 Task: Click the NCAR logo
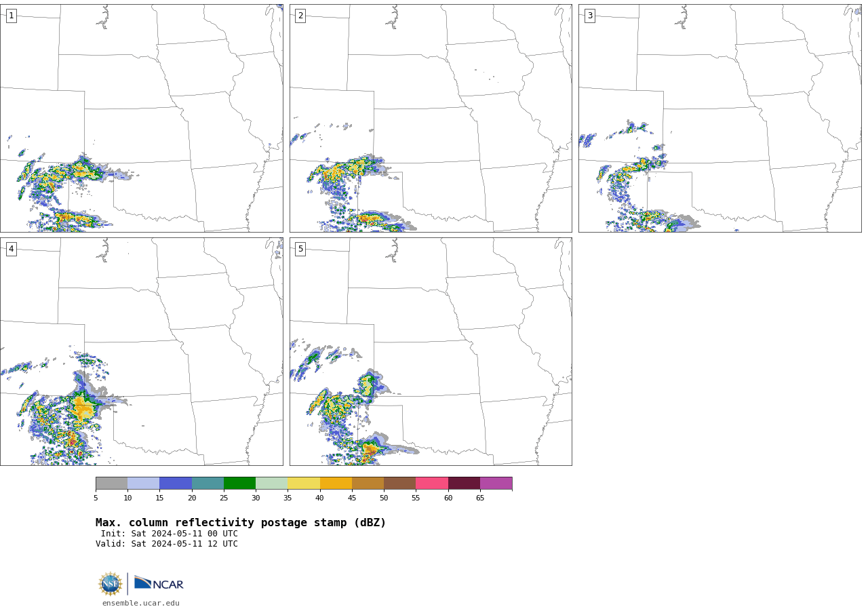[x=159, y=584]
